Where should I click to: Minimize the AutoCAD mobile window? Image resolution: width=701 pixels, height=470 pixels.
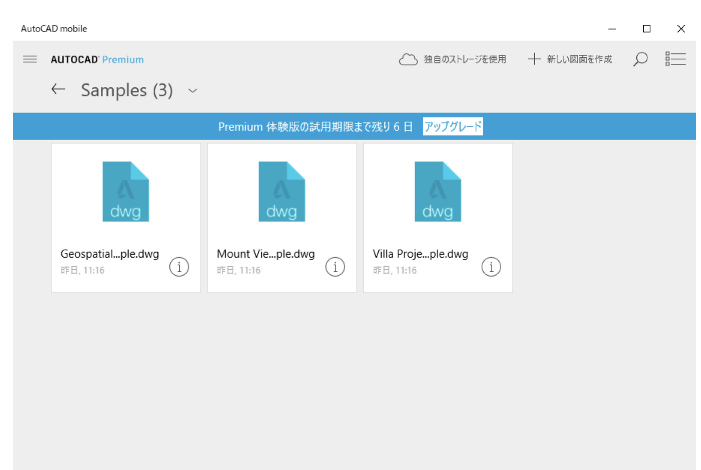pyautogui.click(x=612, y=29)
